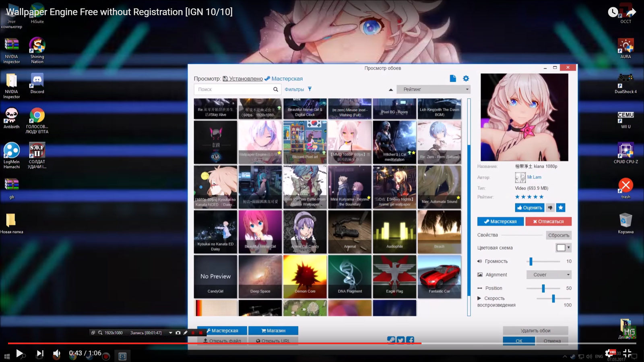Image resolution: width=644 pixels, height=362 pixels.
Task: Open the Antibirth desktop icon
Action: coord(12,118)
